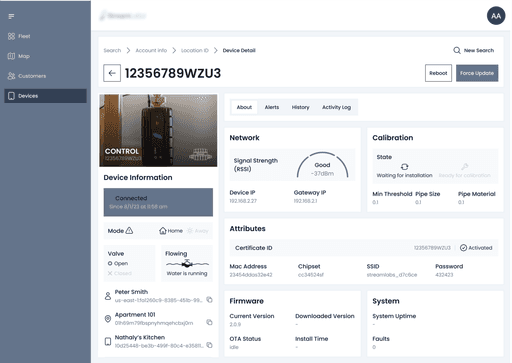
Task: Click the Password value 432423
Action: [x=444, y=275]
